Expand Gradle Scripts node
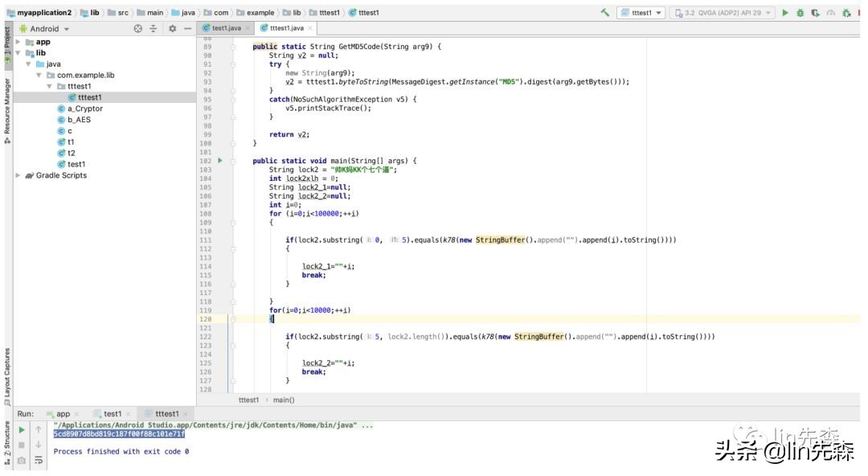Image resolution: width=868 pixels, height=476 pixels. pos(18,175)
